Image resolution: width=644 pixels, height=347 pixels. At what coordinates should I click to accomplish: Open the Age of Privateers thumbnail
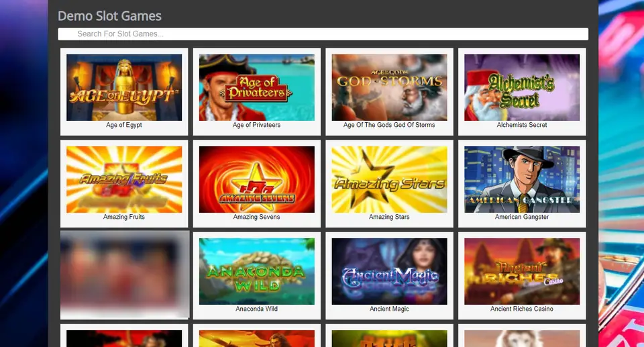(x=257, y=87)
